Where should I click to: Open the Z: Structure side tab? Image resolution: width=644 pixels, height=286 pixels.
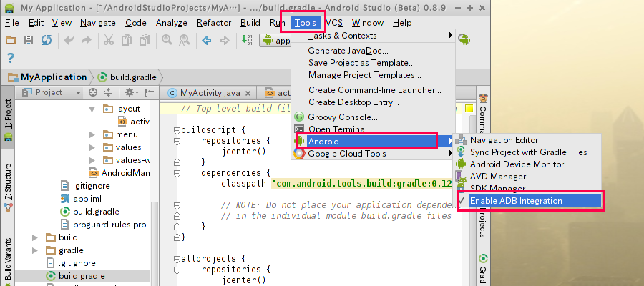click(x=8, y=188)
